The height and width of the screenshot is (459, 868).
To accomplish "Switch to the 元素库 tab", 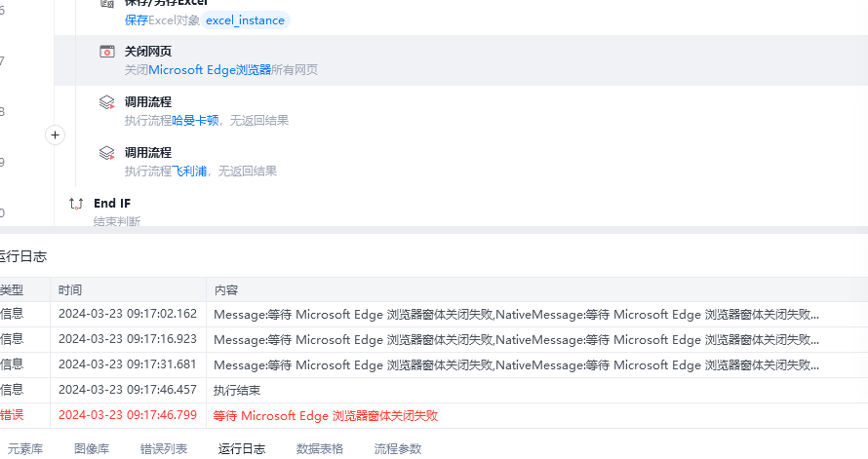I will click(x=25, y=449).
